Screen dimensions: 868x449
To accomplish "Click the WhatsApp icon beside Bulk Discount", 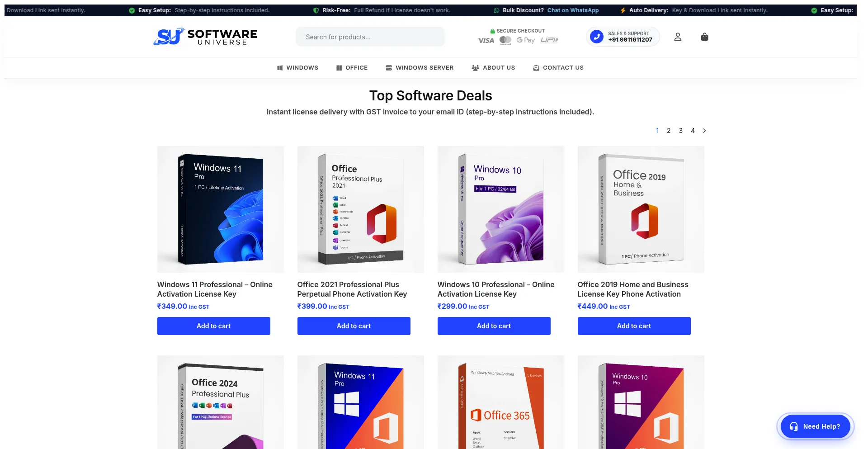I will [496, 10].
